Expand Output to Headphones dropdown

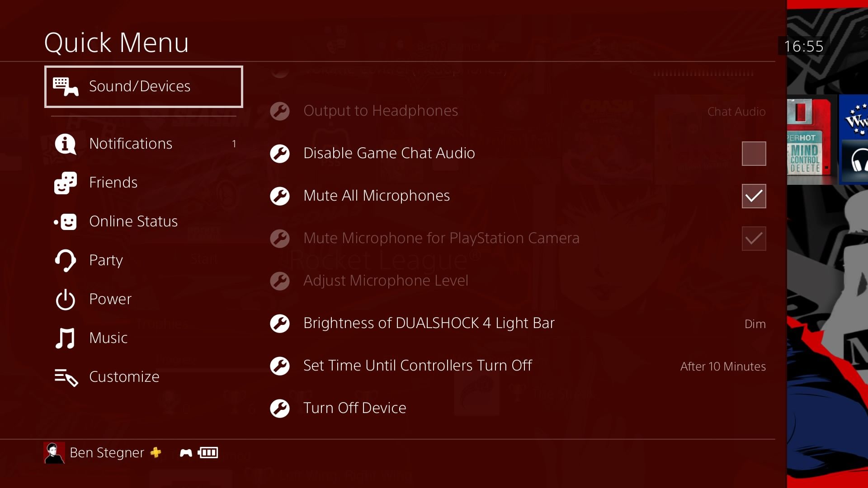(x=736, y=111)
